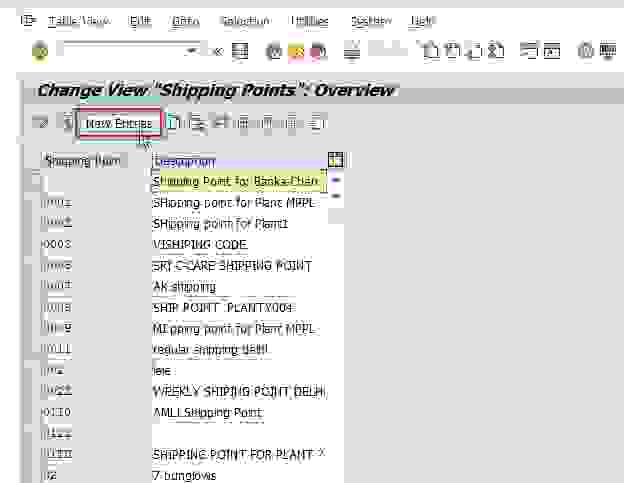Open the Selection menu
624x483 pixels.
coord(245,21)
